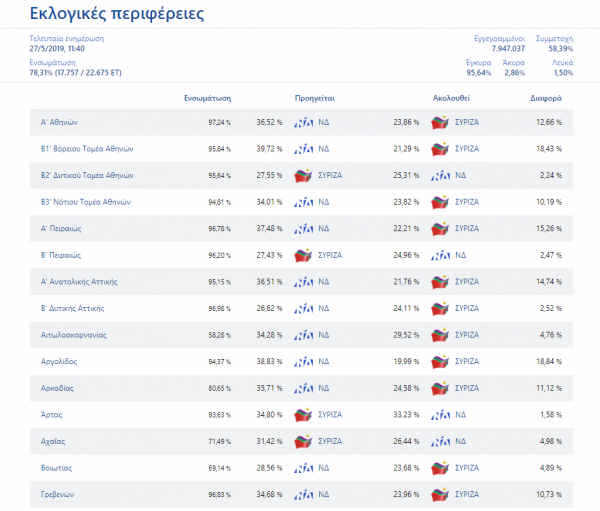
Task: Click the trailing ΝΔ logo in the Αχαΐας row
Action: coord(439,441)
